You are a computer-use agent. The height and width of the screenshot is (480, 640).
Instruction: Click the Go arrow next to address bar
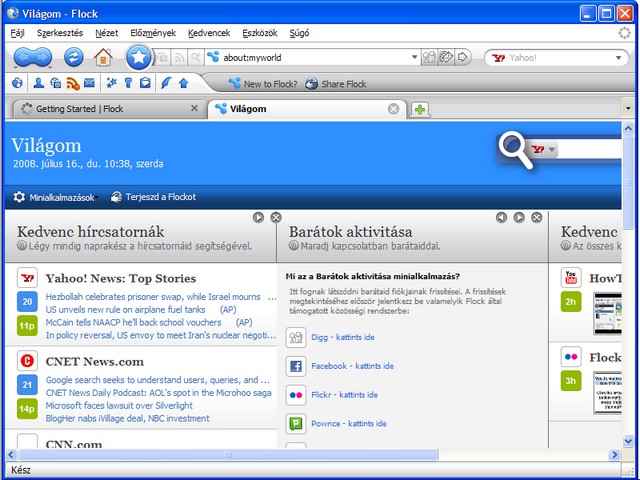tap(463, 57)
